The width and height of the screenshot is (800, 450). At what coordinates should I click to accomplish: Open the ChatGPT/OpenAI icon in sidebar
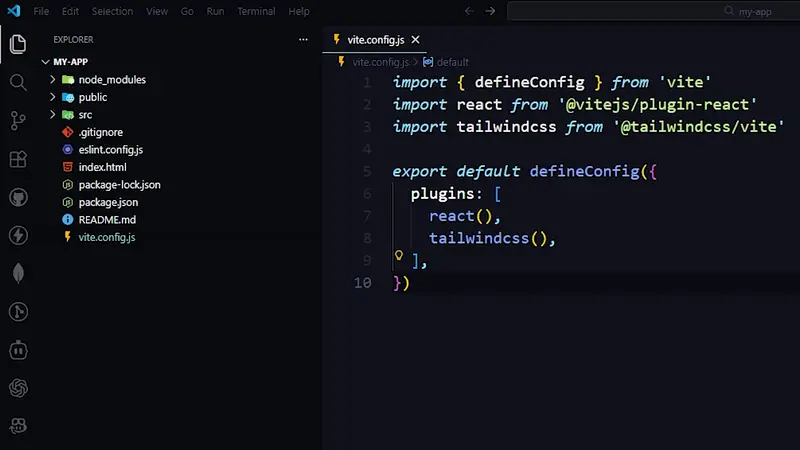(x=17, y=387)
